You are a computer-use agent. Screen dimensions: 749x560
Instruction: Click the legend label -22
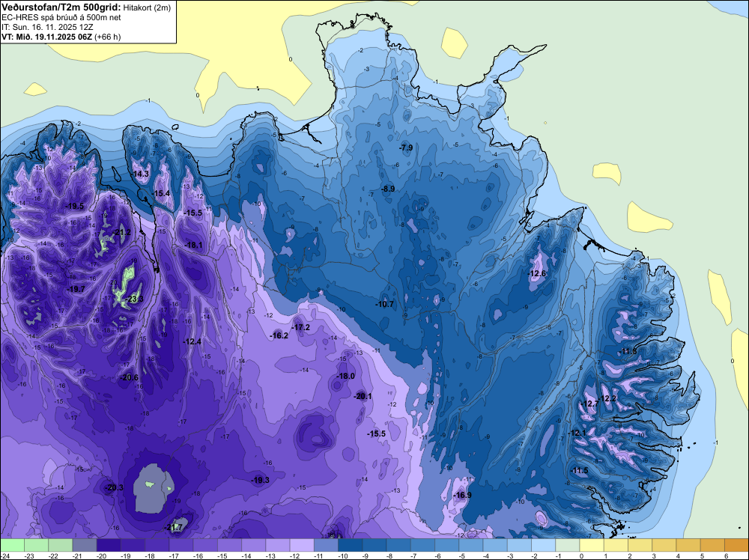53,556
